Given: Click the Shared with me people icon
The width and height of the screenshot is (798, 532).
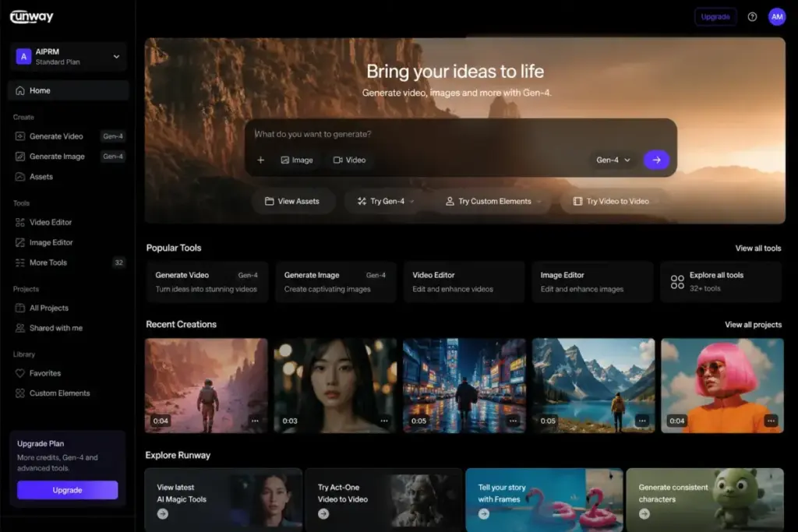Looking at the screenshot, I should coord(19,328).
